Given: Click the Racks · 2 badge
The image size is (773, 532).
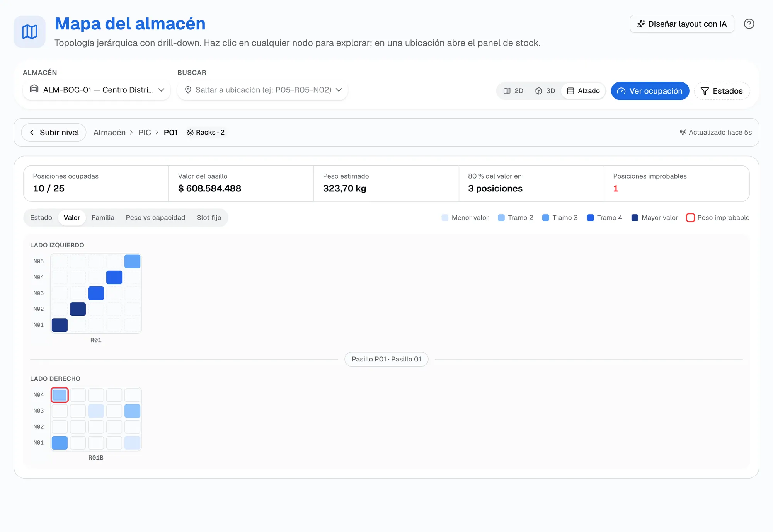Looking at the screenshot, I should [206, 133].
